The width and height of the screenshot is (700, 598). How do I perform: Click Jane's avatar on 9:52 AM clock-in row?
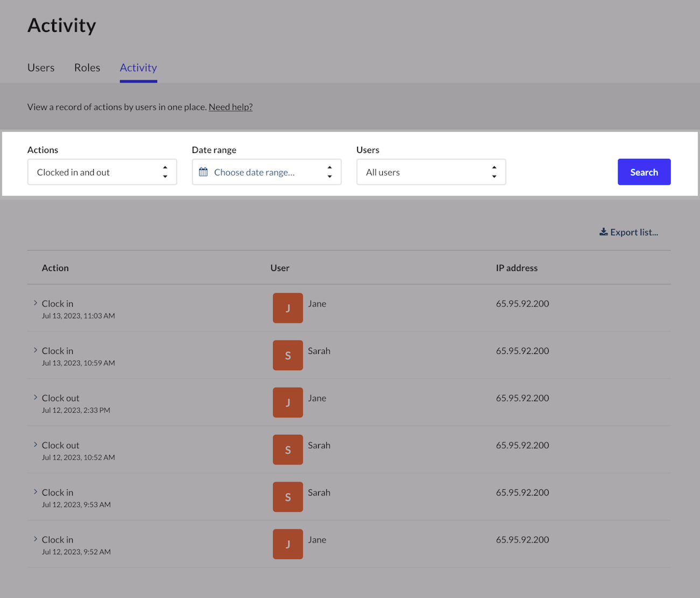288,544
